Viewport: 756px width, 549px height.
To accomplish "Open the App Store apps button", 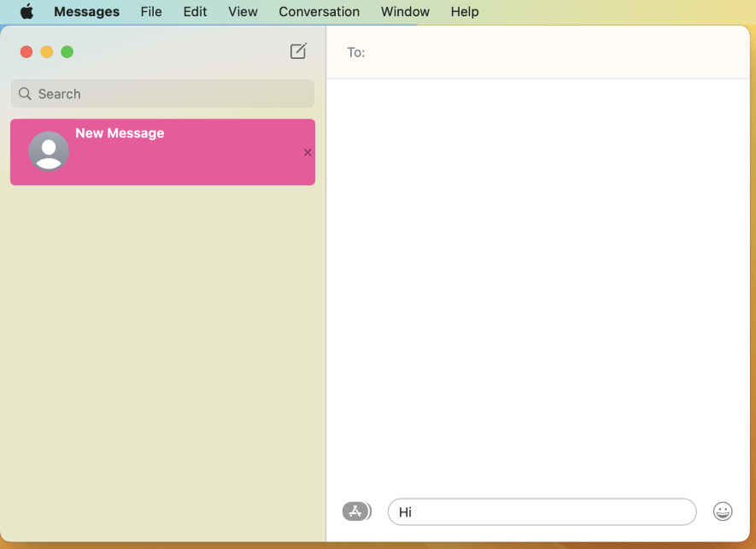I will pos(356,511).
